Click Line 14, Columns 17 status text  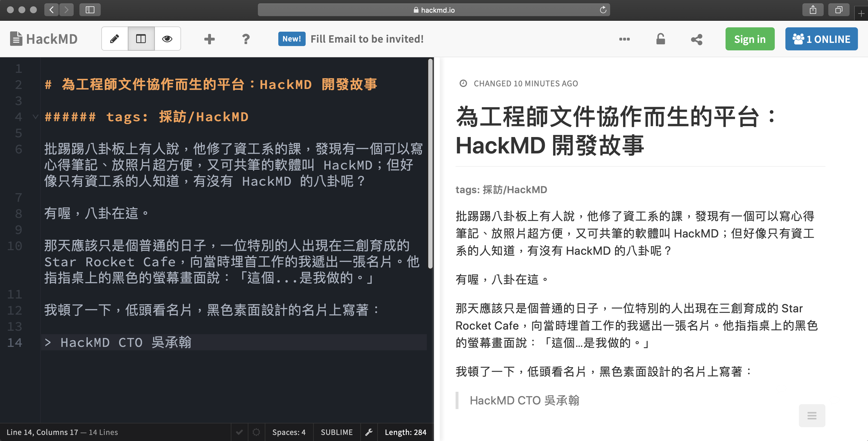point(42,432)
